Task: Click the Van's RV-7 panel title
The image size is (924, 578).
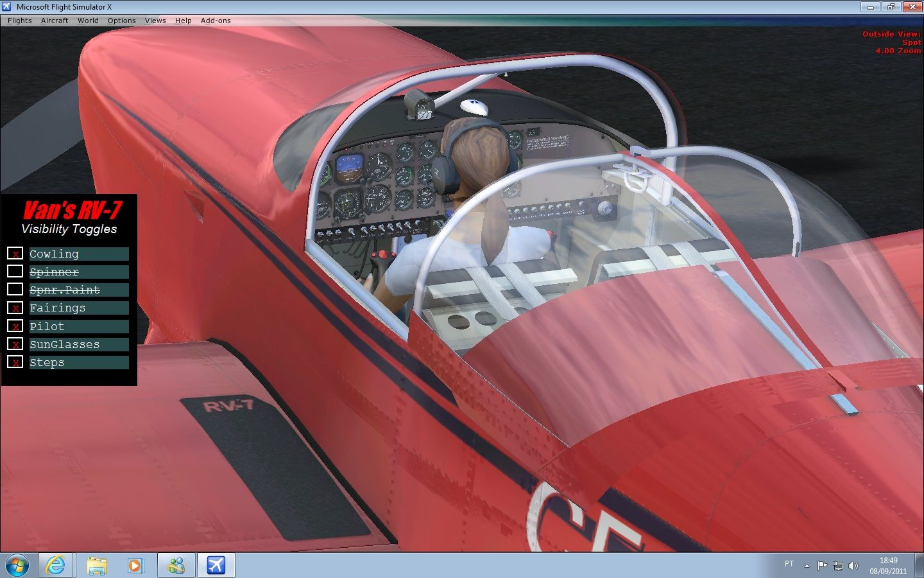Action: tap(72, 210)
